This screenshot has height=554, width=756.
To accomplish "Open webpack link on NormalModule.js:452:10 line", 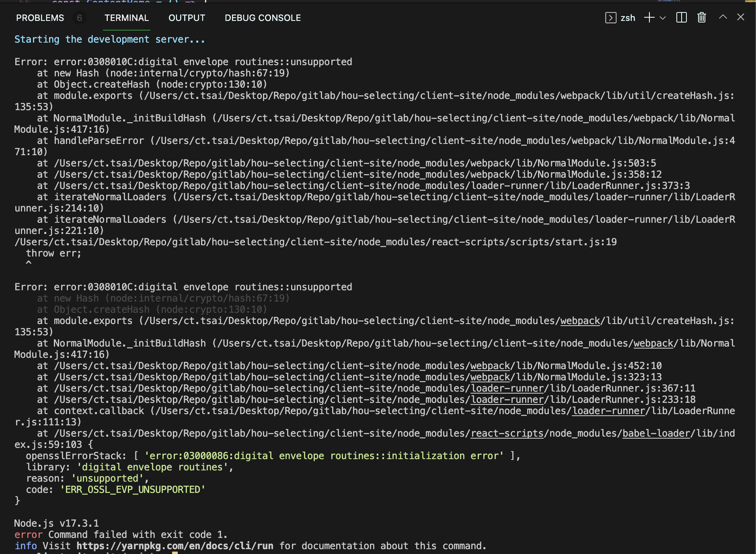I will click(490, 366).
